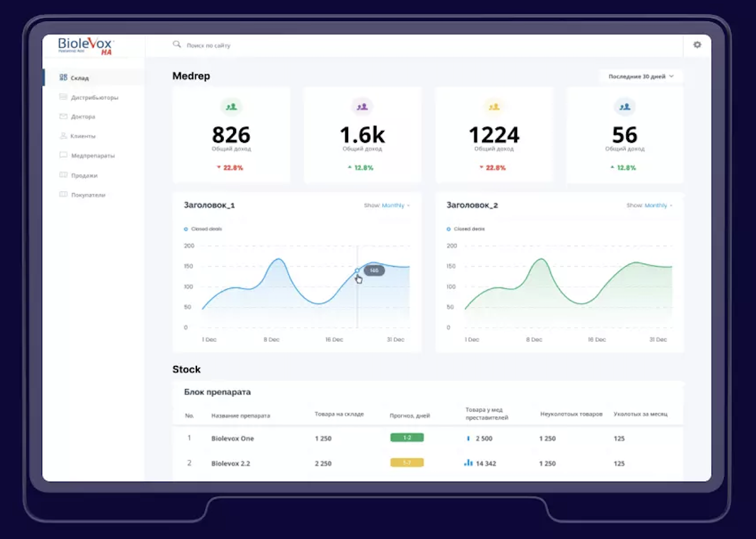The image size is (756, 539).
Task: Click the green people icon above 826
Action: pyautogui.click(x=231, y=107)
